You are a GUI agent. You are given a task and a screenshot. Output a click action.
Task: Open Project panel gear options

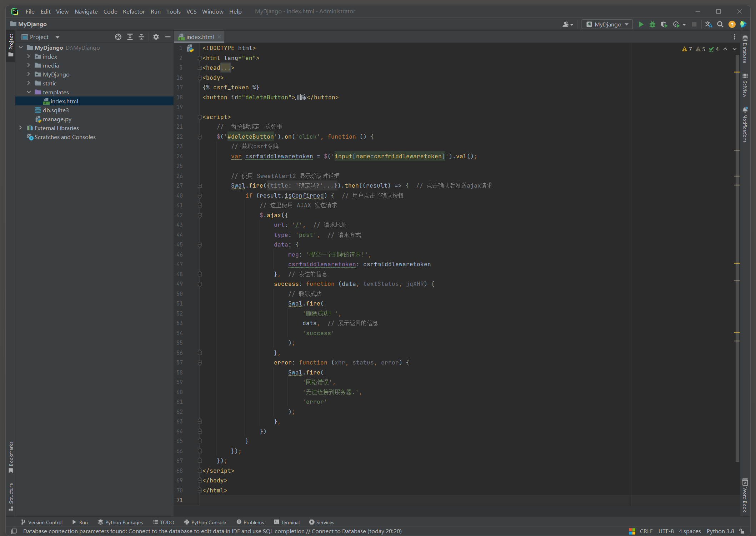pyautogui.click(x=156, y=37)
